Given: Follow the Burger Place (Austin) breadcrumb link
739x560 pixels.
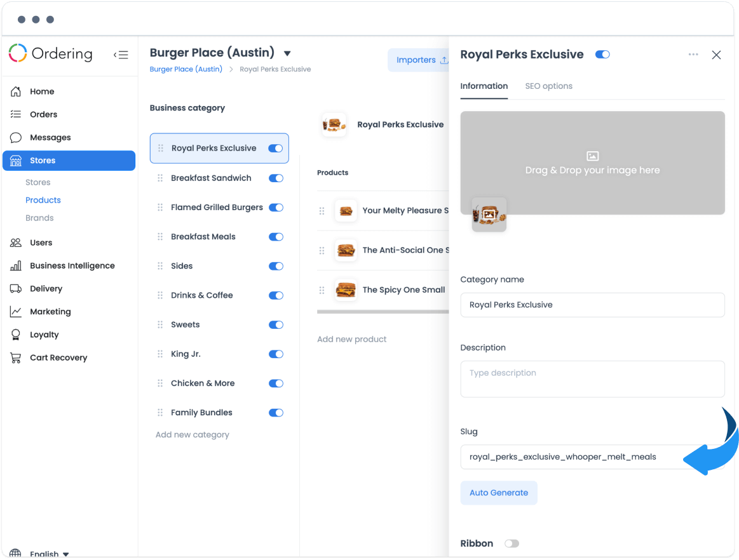Looking at the screenshot, I should tap(186, 69).
